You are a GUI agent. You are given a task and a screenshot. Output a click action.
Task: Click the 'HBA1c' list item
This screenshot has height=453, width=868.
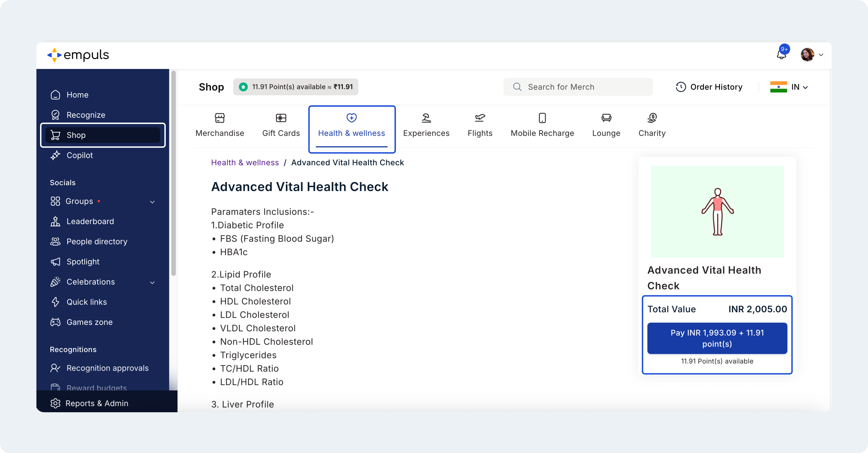point(234,252)
